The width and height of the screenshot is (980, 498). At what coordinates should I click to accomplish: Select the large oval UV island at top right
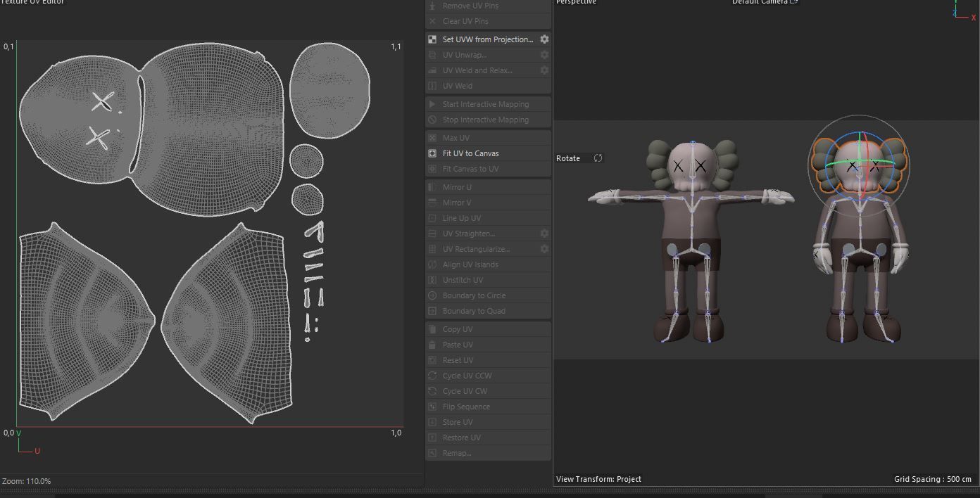[x=330, y=90]
